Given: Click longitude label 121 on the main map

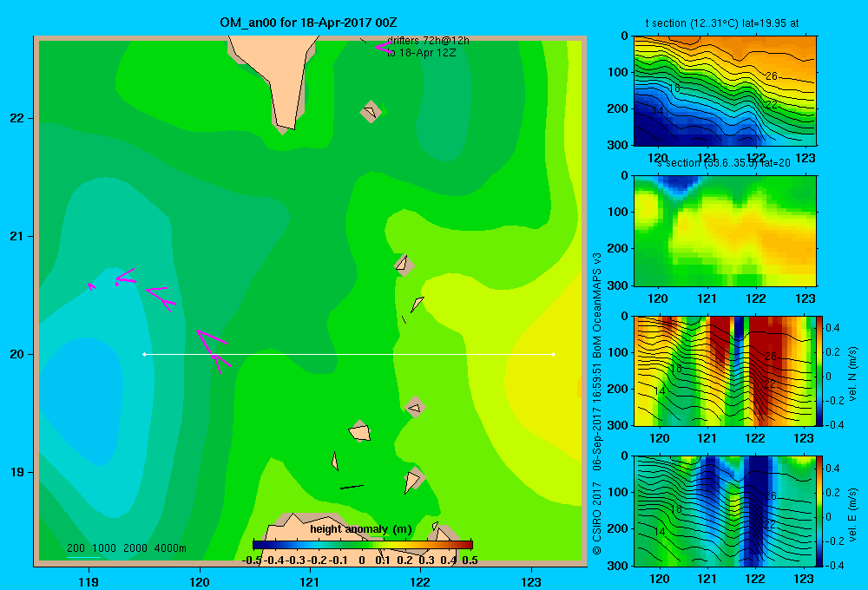Looking at the screenshot, I should point(310,582).
